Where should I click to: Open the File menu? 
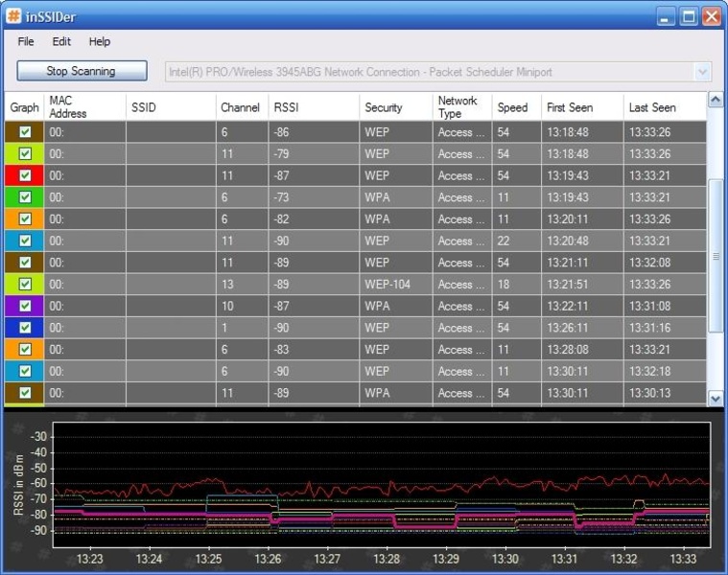click(26, 41)
